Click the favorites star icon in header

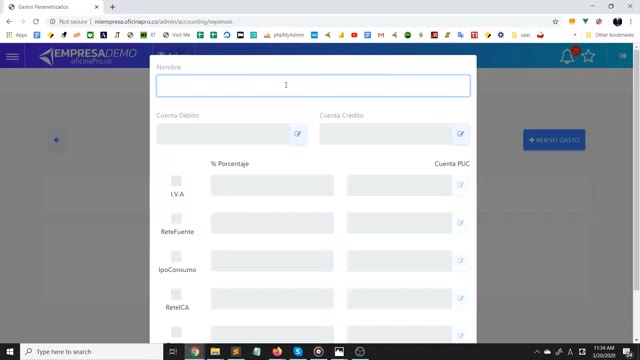588,56
